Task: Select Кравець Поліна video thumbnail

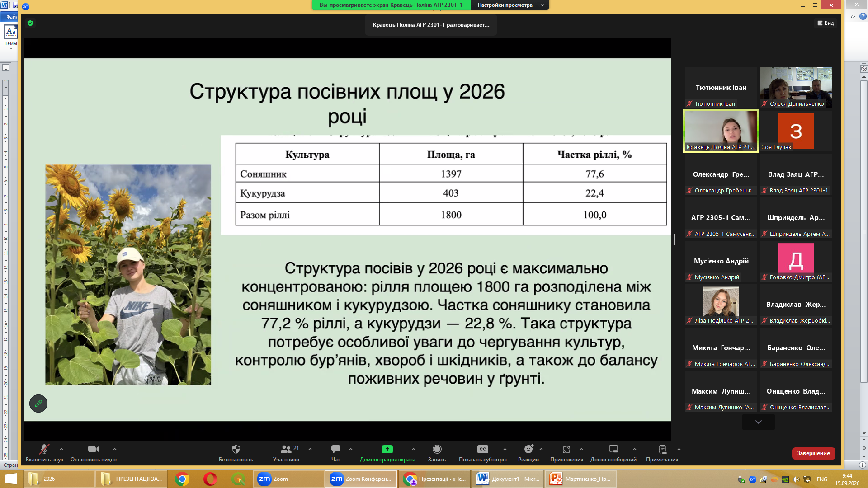Action: pos(721,131)
